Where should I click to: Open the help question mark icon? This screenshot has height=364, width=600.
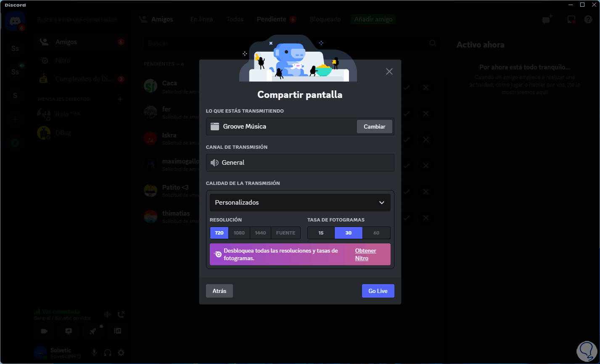(588, 19)
